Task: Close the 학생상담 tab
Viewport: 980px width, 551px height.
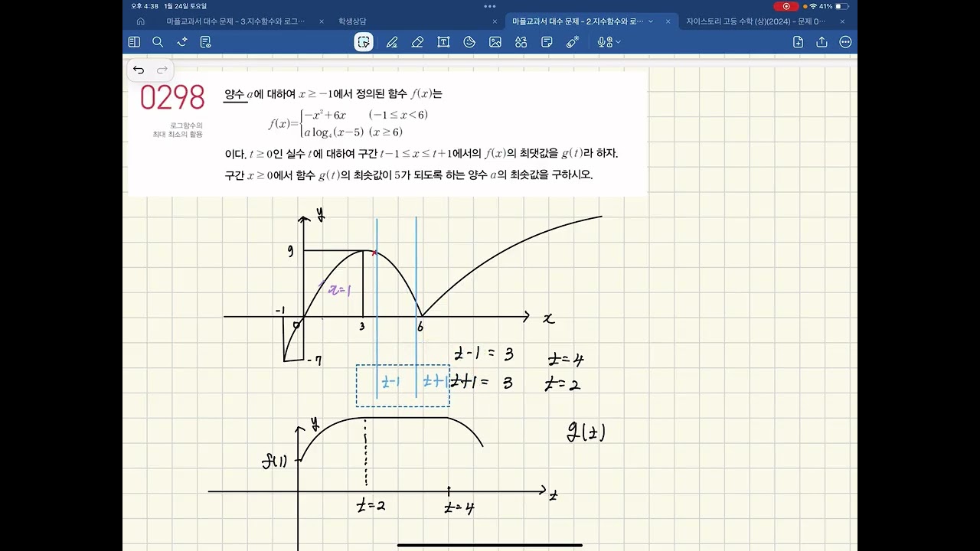Action: [x=495, y=21]
